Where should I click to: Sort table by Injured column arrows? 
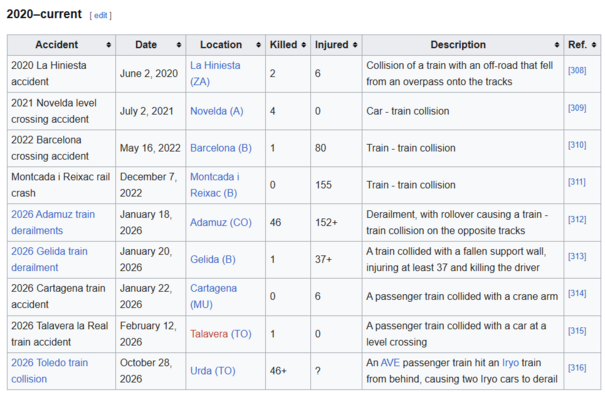coord(355,45)
